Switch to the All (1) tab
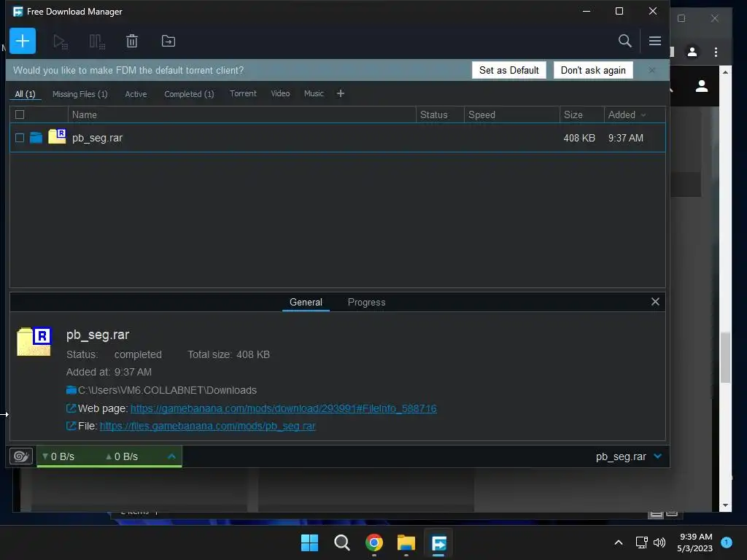 26,94
